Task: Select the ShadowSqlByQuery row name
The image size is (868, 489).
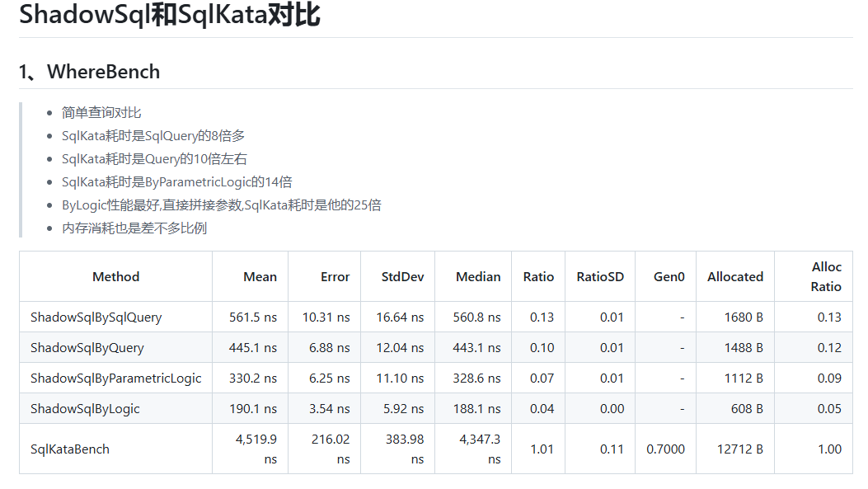Action: click(x=87, y=348)
